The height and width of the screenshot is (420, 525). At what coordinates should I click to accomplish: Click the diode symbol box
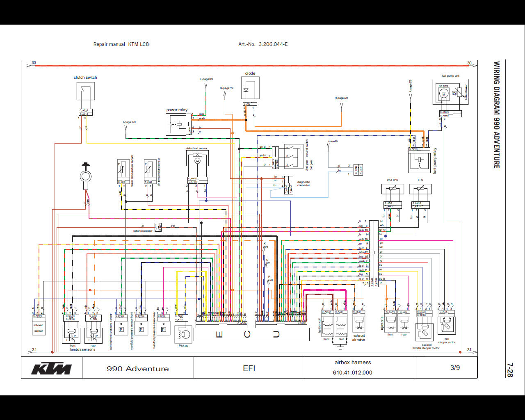point(250,89)
